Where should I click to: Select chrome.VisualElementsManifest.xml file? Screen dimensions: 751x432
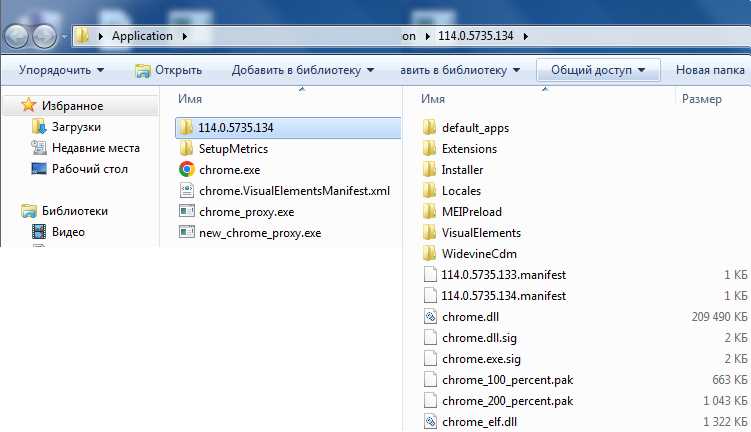click(295, 191)
